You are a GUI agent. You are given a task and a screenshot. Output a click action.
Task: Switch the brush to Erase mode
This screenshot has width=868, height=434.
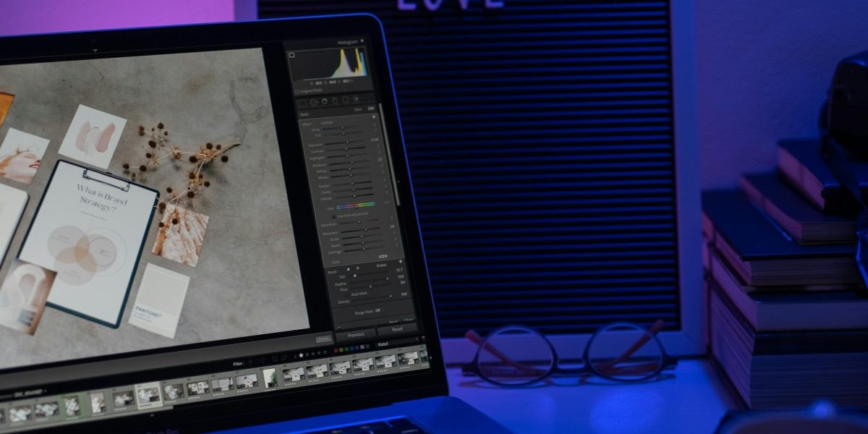[381, 265]
